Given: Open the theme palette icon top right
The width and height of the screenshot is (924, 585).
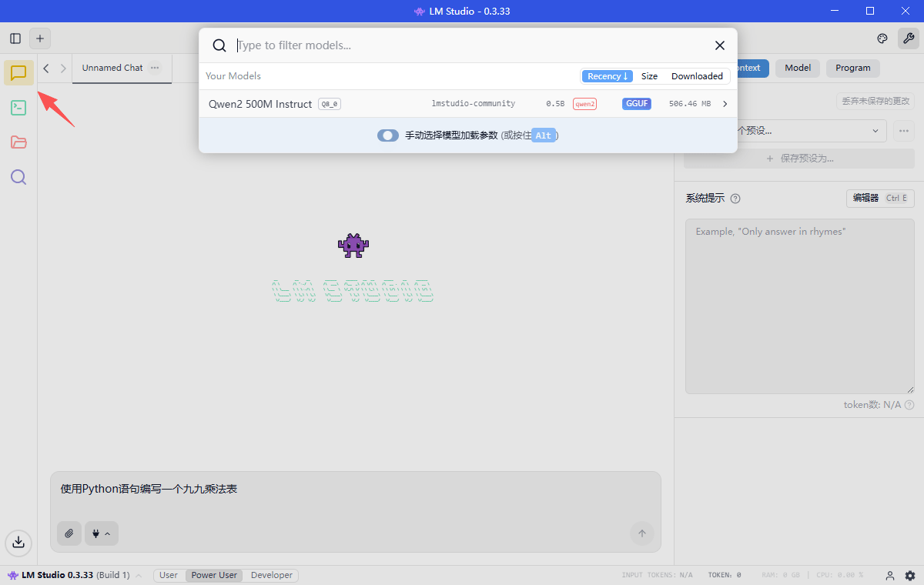Looking at the screenshot, I should point(882,38).
